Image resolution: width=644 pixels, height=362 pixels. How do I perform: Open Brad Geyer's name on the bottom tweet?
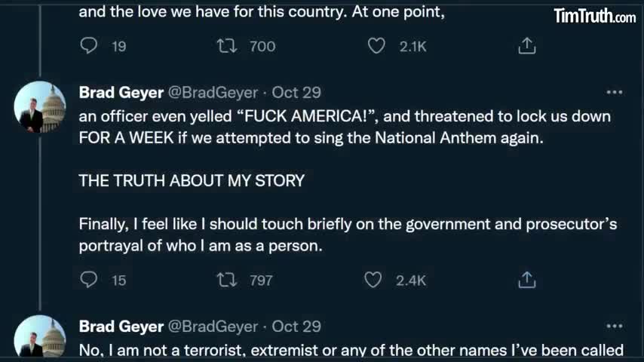[121, 327]
